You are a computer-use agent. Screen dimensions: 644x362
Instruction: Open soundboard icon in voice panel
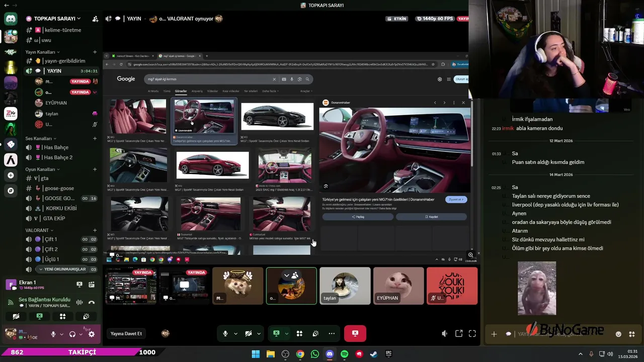(86, 317)
